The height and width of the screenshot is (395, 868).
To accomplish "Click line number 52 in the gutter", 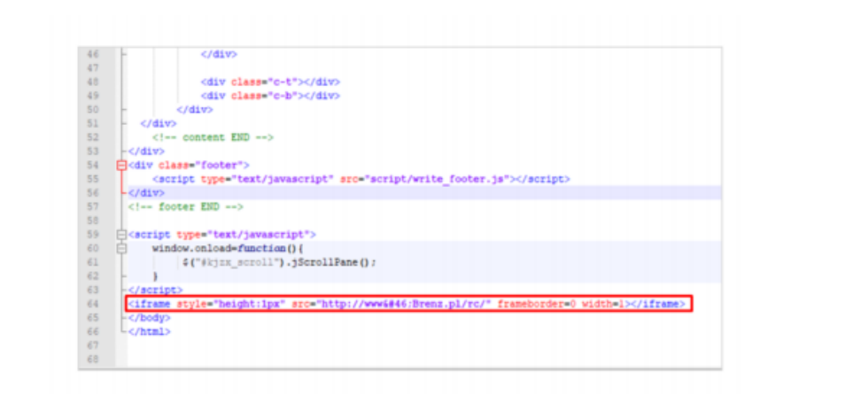I will coord(92,137).
